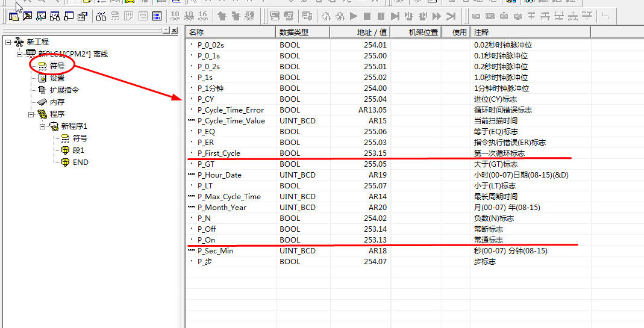Open 设置 in the project tree

point(57,78)
